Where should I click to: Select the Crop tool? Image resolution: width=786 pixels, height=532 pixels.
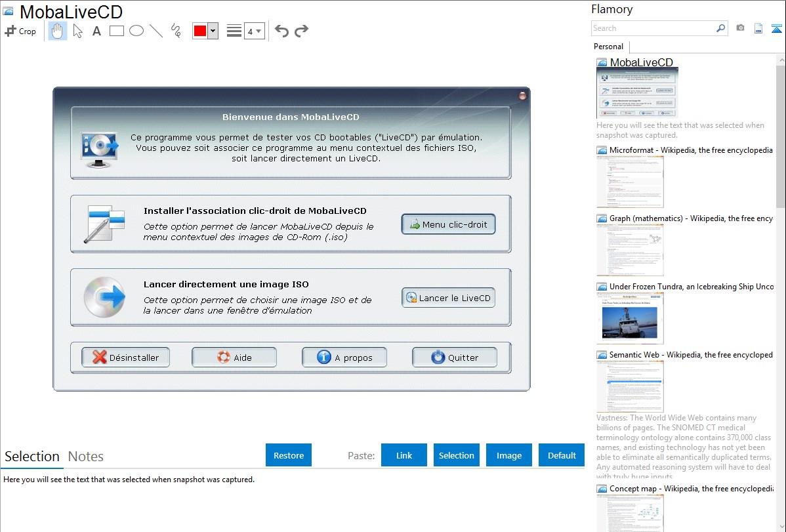(x=20, y=31)
